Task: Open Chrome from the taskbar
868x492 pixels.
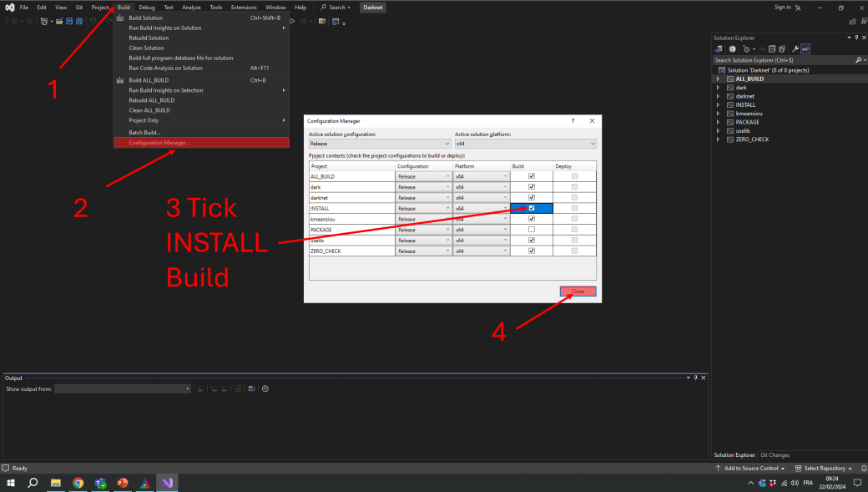Action: [78, 483]
